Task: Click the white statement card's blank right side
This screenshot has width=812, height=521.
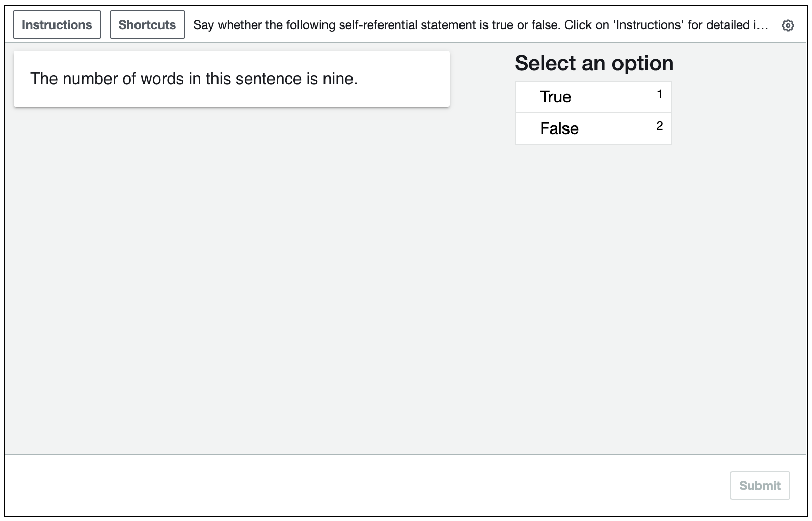Action: click(x=408, y=79)
